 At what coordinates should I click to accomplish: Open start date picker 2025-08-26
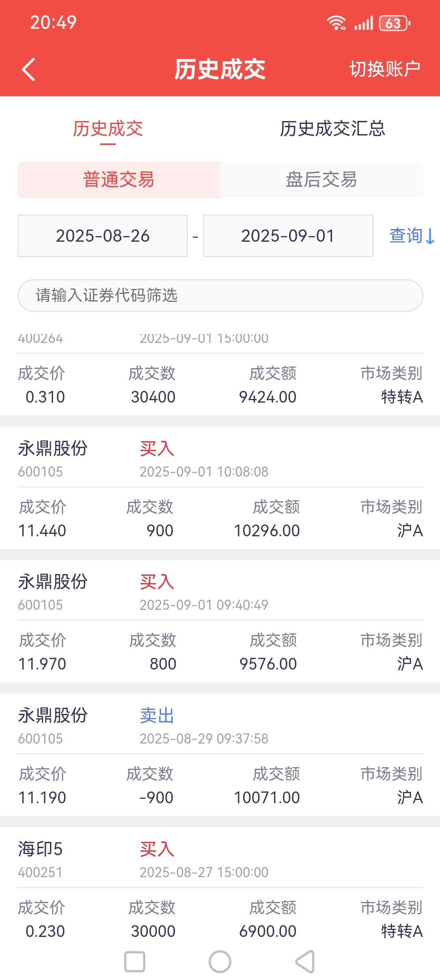(103, 236)
